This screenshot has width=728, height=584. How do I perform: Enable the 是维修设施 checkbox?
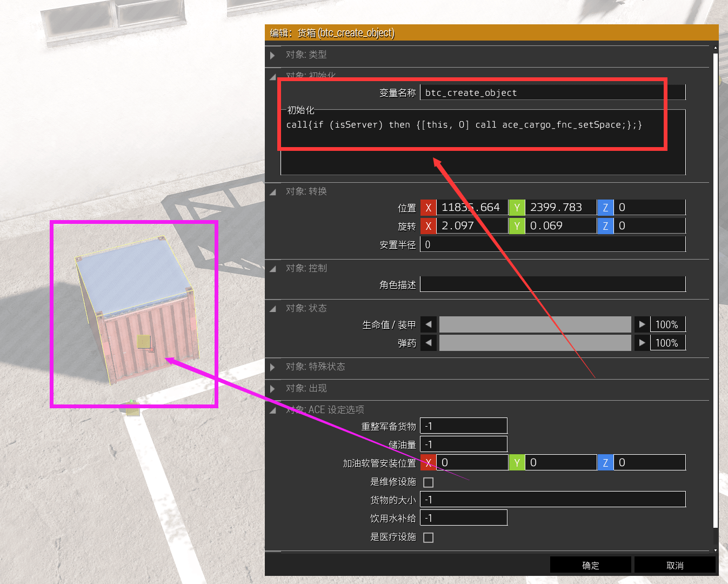[428, 482]
